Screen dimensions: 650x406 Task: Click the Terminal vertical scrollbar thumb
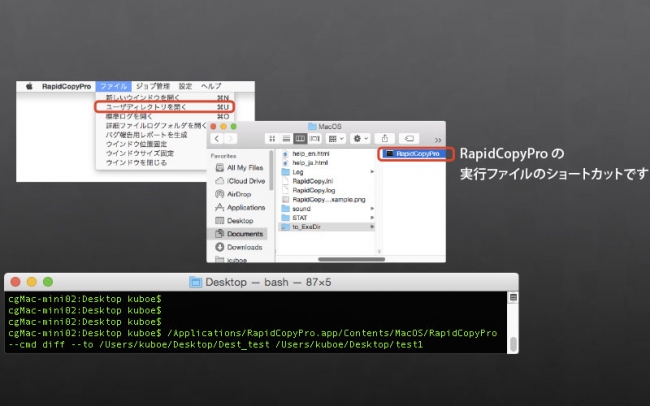coord(513,344)
